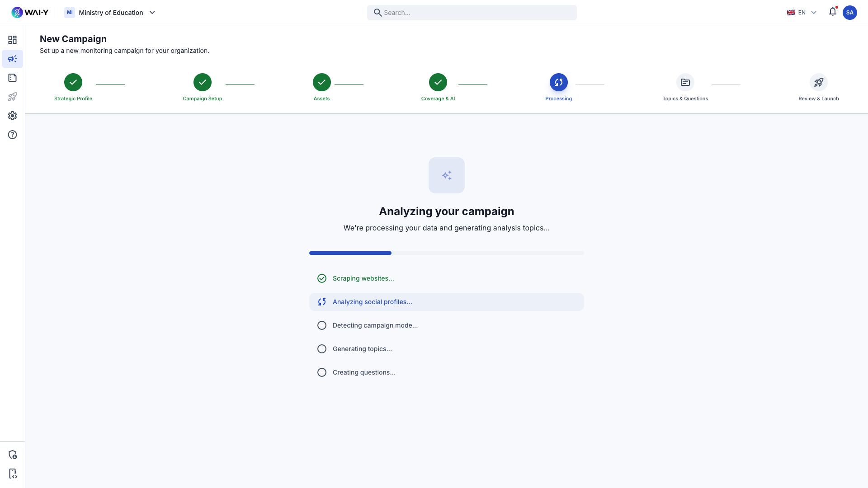Click the WAI-Y logo
The width and height of the screenshot is (868, 488).
tap(30, 12)
